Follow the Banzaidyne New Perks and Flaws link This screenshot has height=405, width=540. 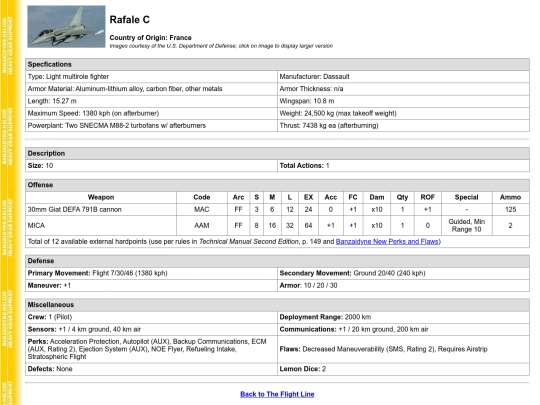(387, 241)
